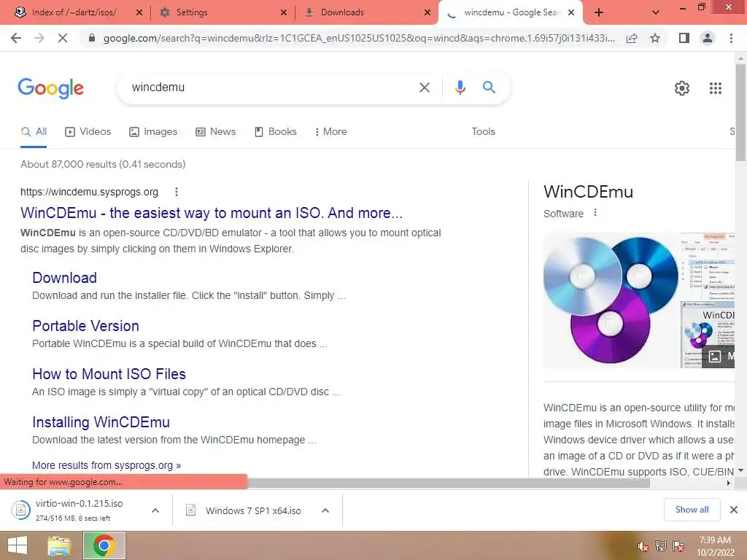
Task: Click the Chrome taskbar icon
Action: tap(104, 545)
